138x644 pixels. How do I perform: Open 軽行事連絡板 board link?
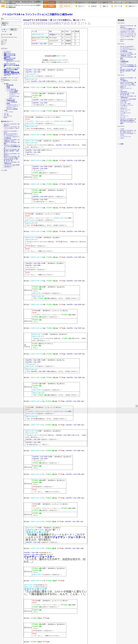(10, 85)
